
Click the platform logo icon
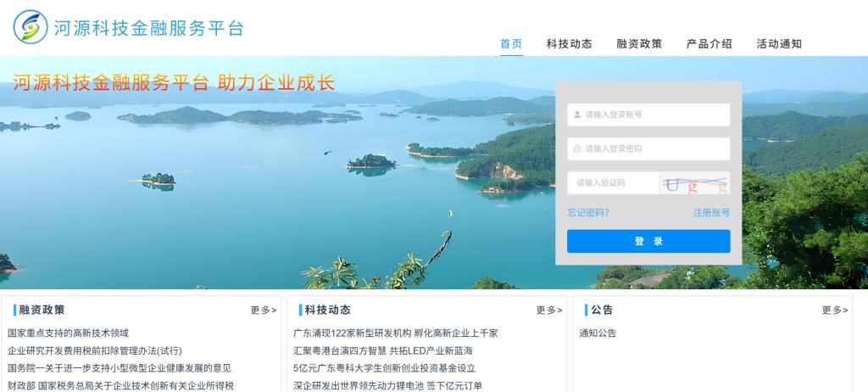(x=31, y=26)
